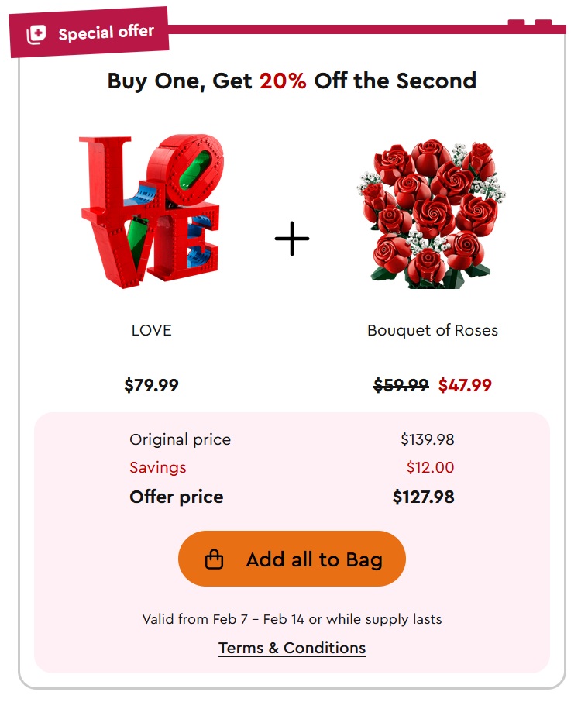Viewport: 588px width, 702px height.
Task: Click the $127.98 offer price total
Action: coord(423,497)
